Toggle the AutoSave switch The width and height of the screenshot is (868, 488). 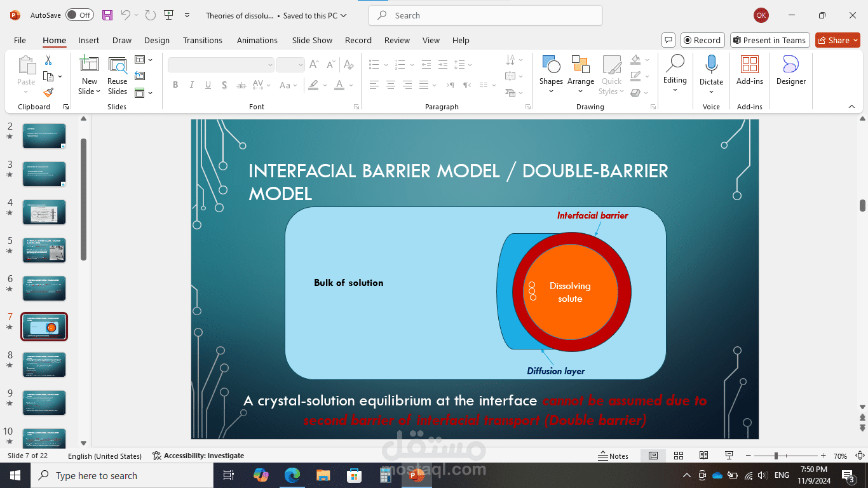click(x=79, y=15)
